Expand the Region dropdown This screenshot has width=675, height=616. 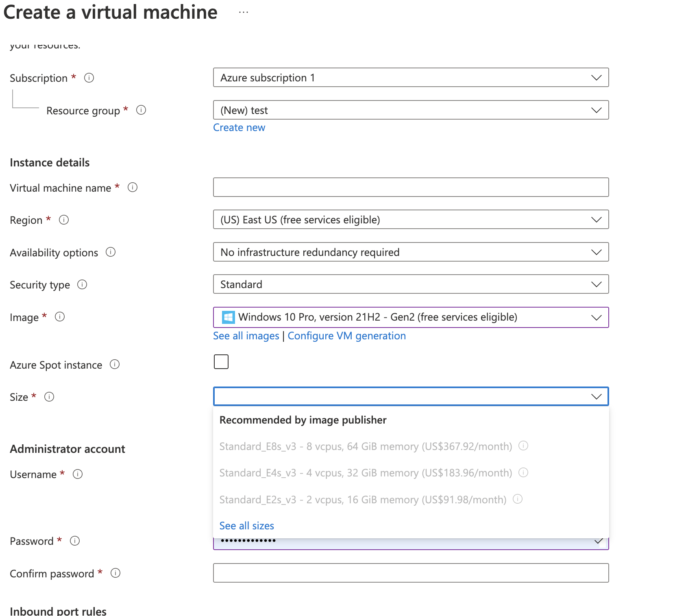(x=411, y=219)
